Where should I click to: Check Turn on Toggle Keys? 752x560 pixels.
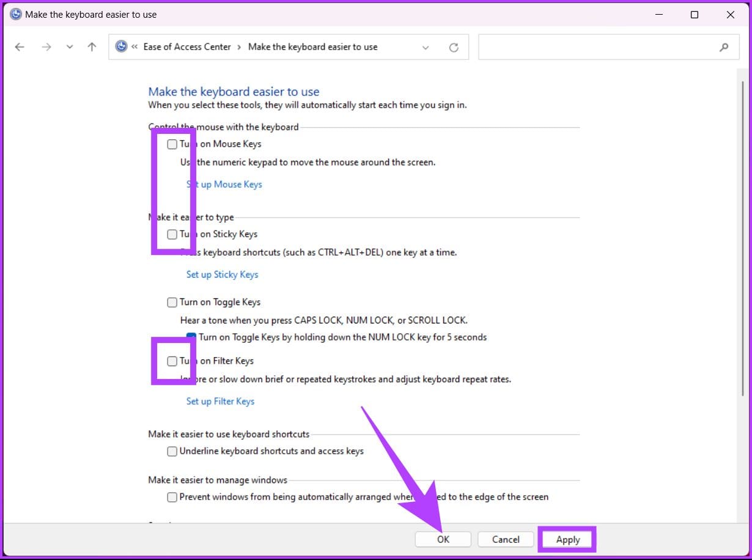(x=172, y=302)
